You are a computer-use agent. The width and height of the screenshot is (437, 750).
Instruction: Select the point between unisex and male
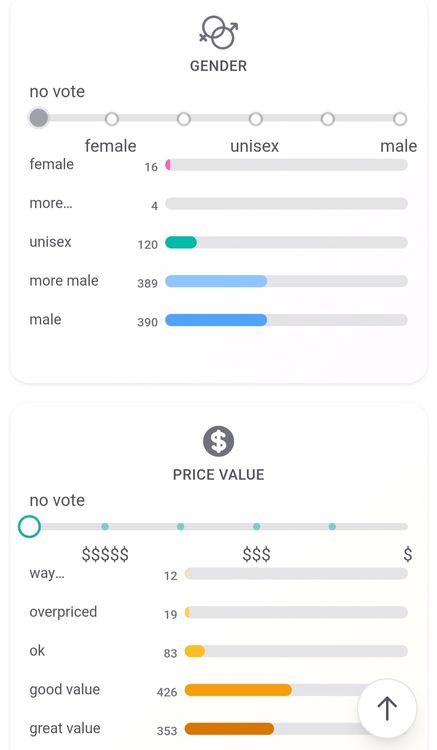click(328, 119)
